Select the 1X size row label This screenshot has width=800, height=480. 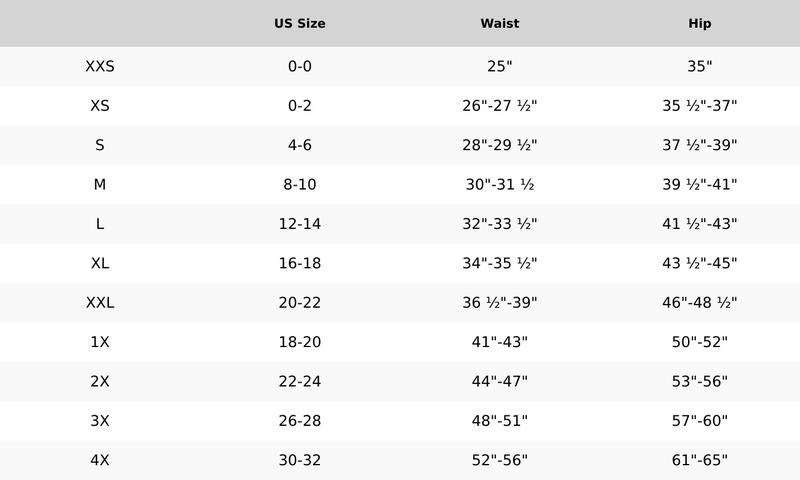point(100,342)
